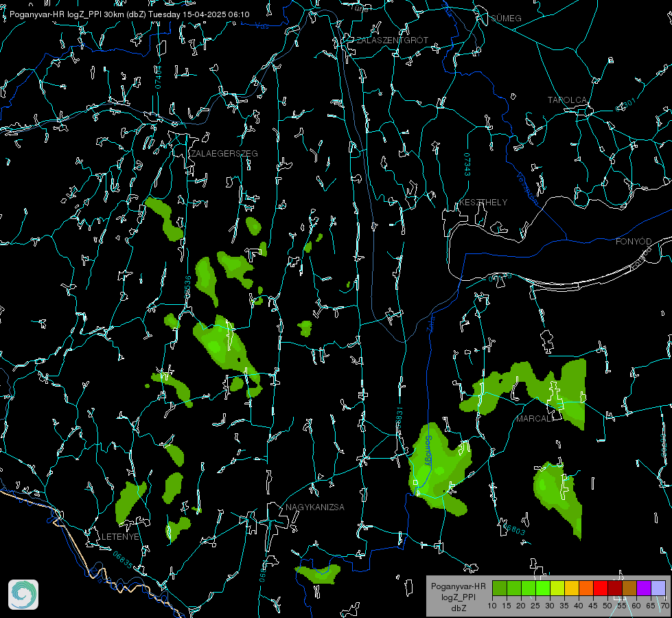Pick the green 15 dBZ legend swatch
This screenshot has width=672, height=618.
coord(514,588)
